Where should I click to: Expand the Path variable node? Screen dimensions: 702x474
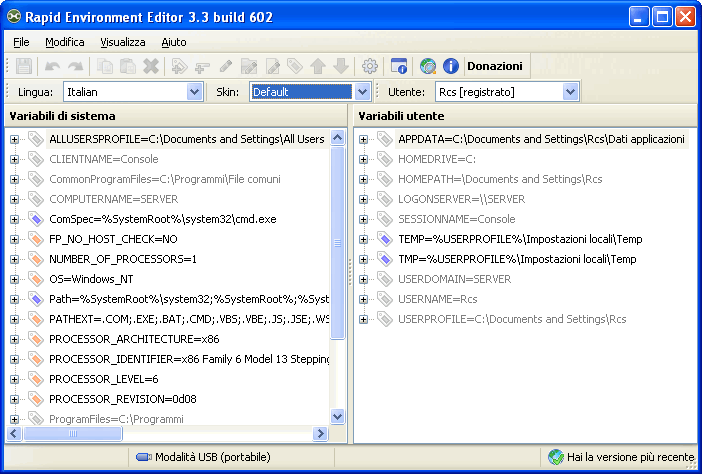[x=14, y=299]
